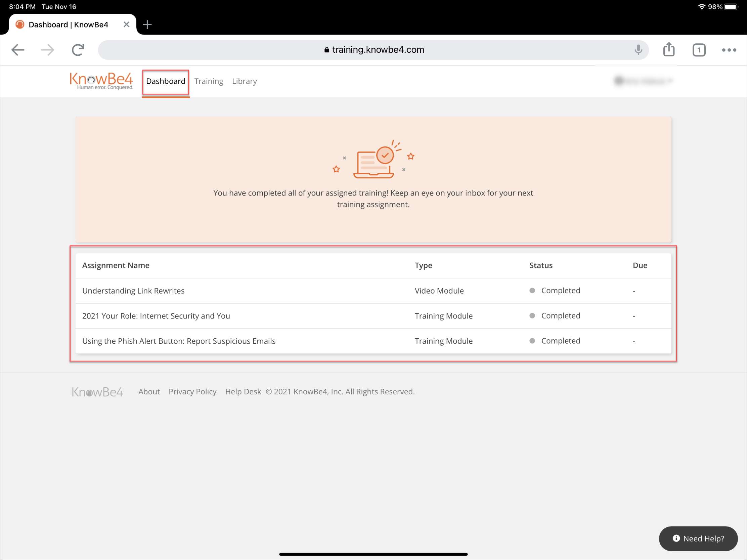The height and width of the screenshot is (560, 747).
Task: Switch to the Library tab
Action: coord(244,81)
